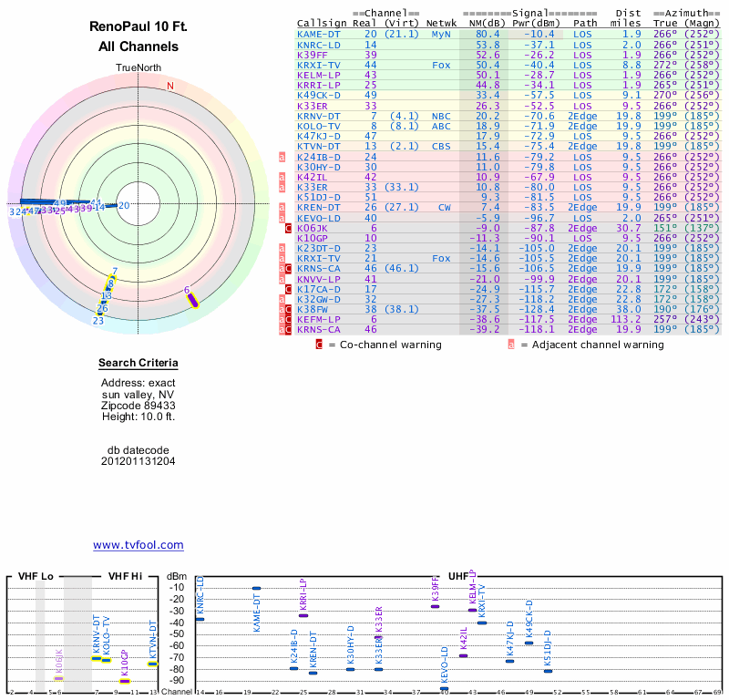Click the co-channel warning icon beside K06JK
The image size is (729, 700).
click(289, 228)
